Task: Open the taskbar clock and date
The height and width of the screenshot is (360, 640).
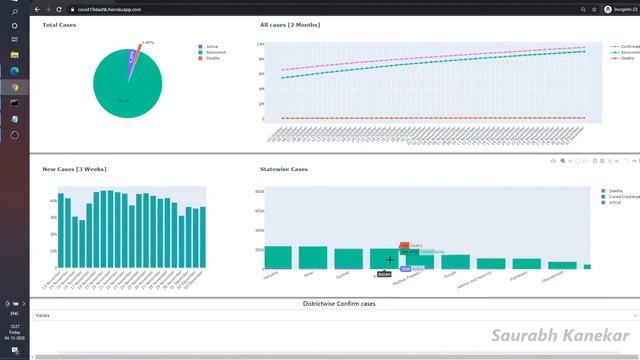Action: point(14,332)
